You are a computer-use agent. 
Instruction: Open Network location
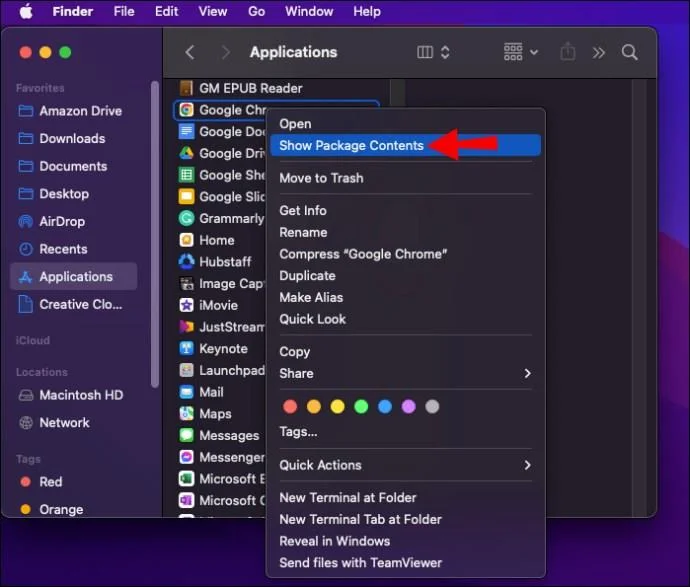point(54,423)
